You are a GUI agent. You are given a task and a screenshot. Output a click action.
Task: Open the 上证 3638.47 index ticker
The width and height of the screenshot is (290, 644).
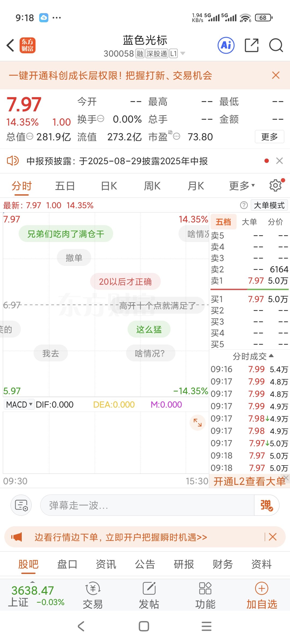point(36,596)
